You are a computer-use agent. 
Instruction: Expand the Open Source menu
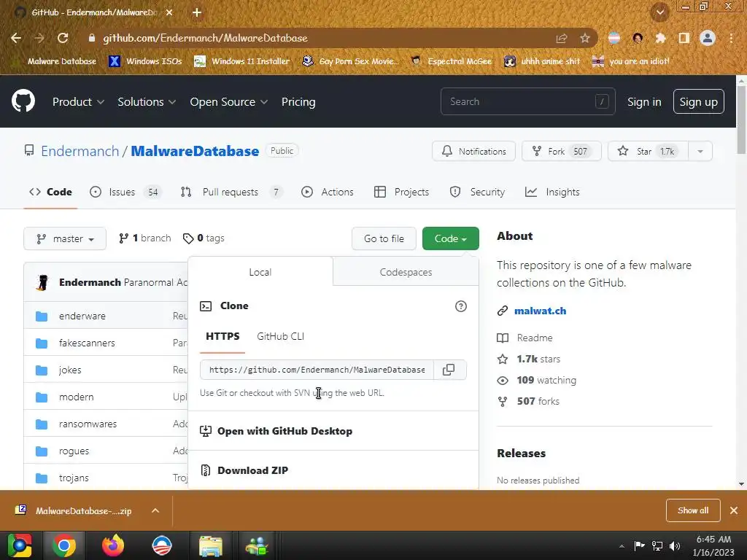[228, 102]
